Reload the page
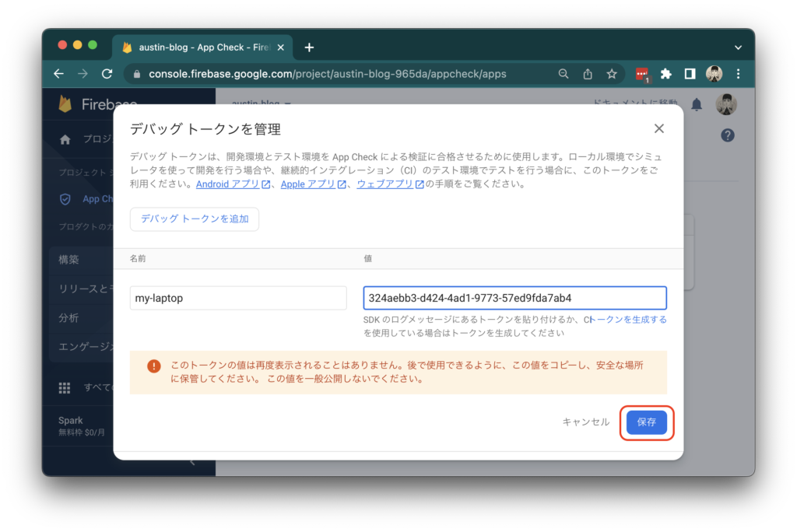Image resolution: width=797 pixels, height=532 pixels. tap(107, 73)
